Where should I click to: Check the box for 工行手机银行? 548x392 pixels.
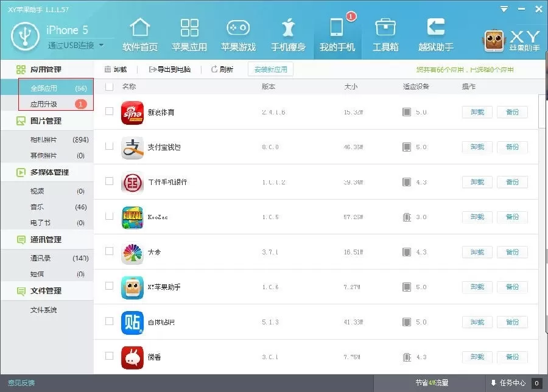(x=110, y=181)
